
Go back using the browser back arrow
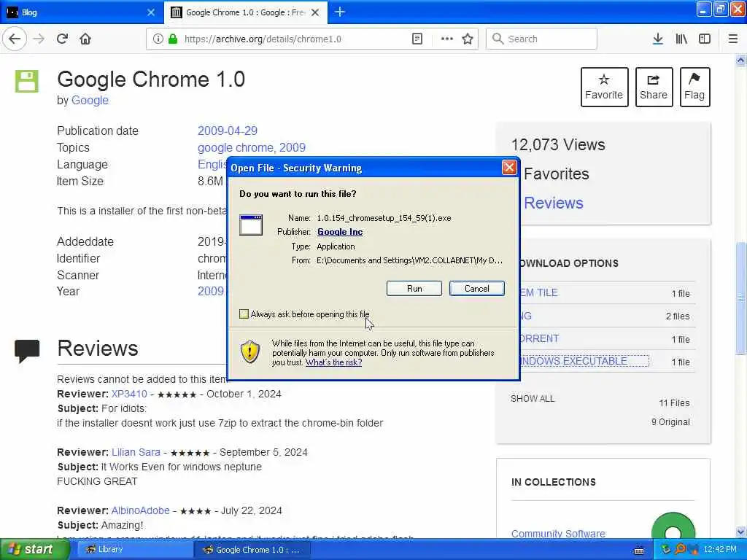coord(15,39)
